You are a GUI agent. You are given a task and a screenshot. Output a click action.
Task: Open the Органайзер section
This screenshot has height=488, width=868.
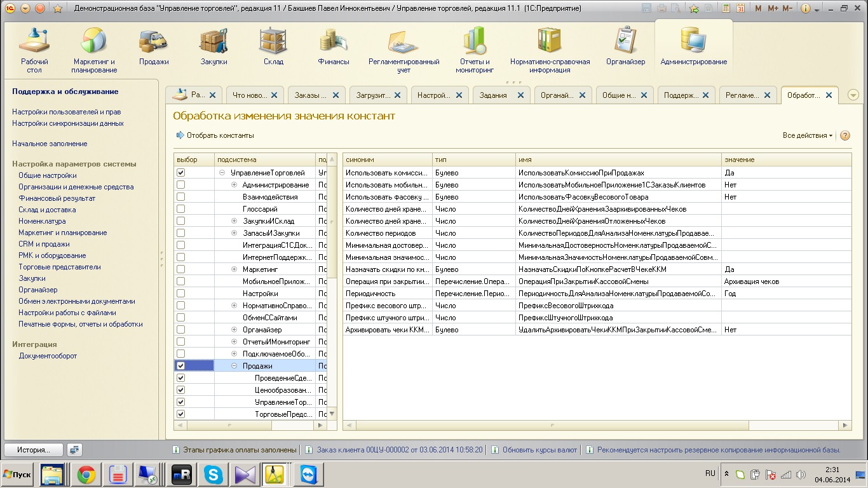[625, 47]
